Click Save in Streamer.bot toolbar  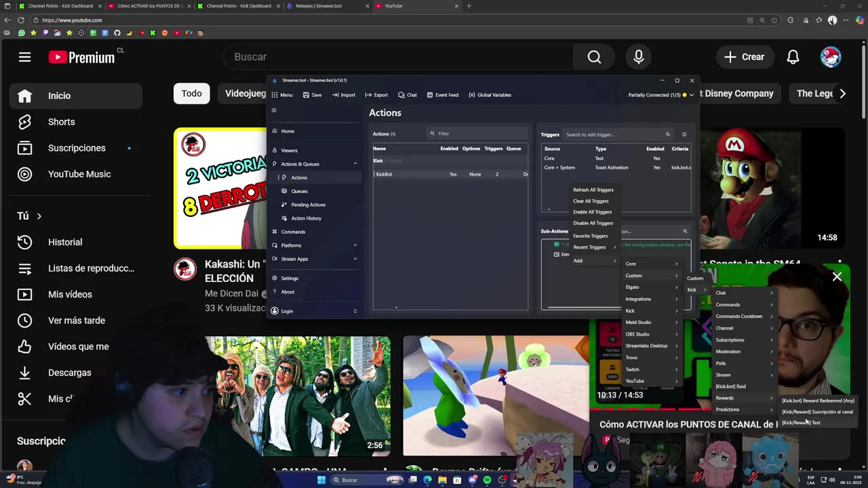[312, 95]
